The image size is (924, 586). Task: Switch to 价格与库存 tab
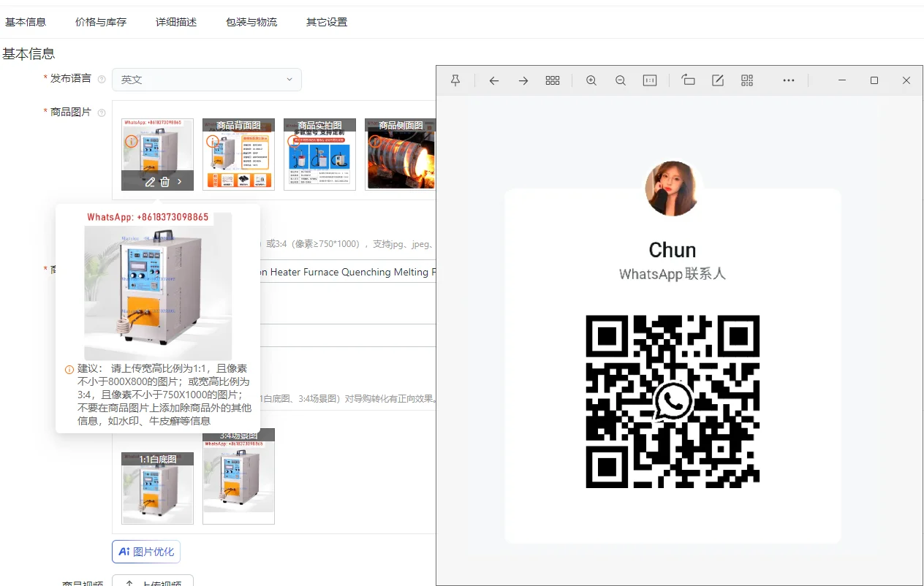[x=101, y=22]
